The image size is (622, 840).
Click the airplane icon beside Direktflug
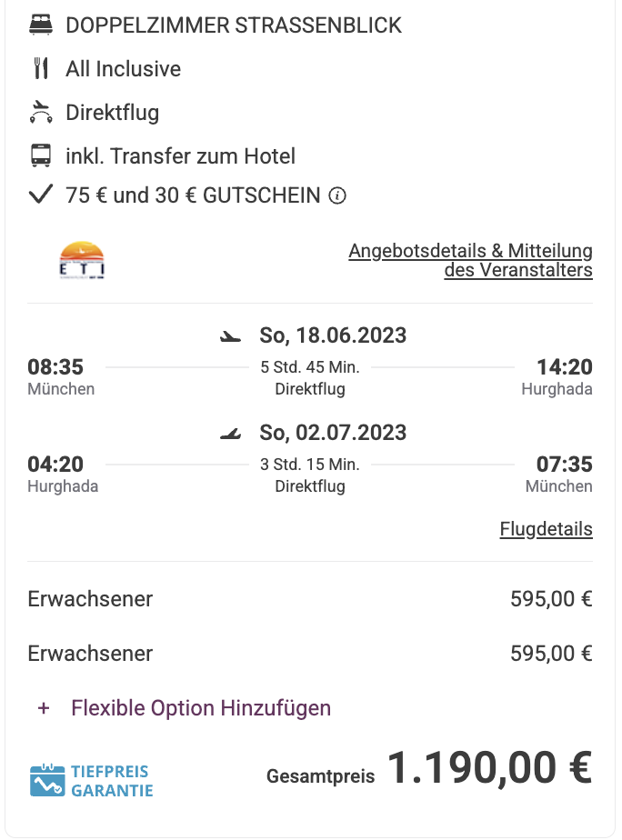click(x=41, y=112)
